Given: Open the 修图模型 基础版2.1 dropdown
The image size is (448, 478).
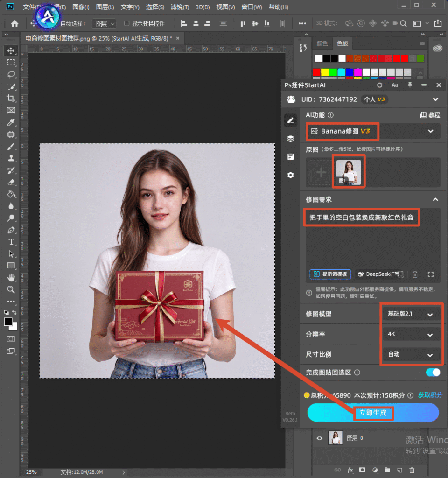Looking at the screenshot, I should point(410,314).
